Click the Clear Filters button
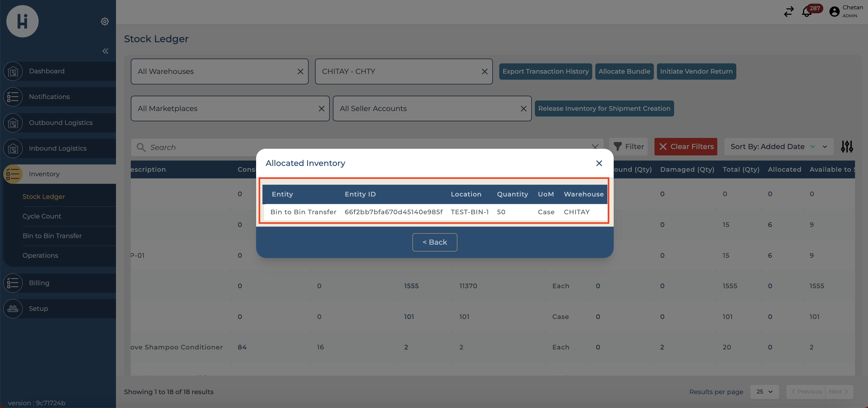Image resolution: width=868 pixels, height=408 pixels. [x=685, y=147]
